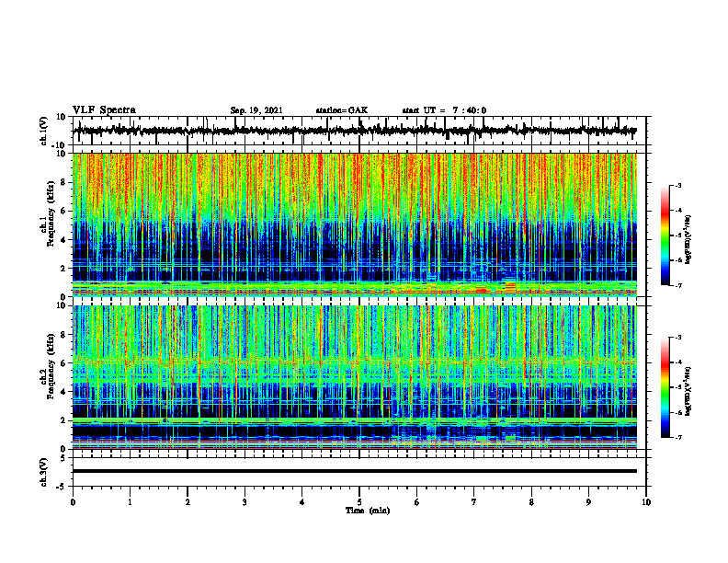The width and height of the screenshot is (728, 563).
Task: Click the log(PSD) label beside the ch.2 colorbar
Action: point(688,391)
